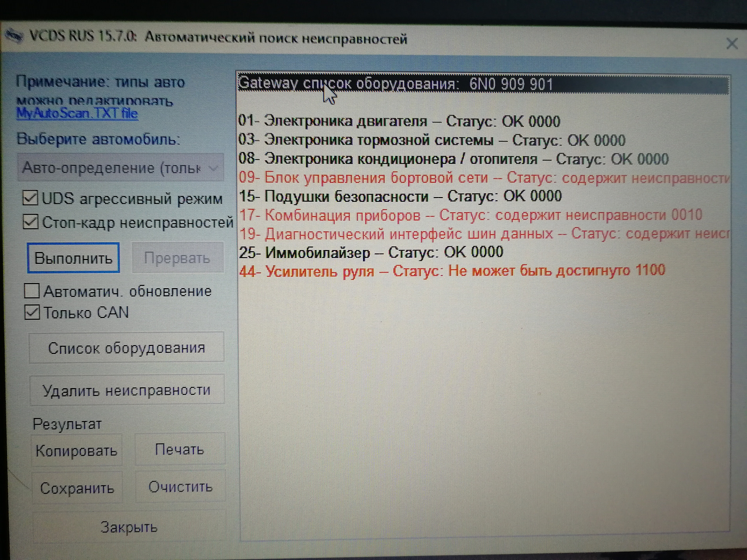Open the vehicle type dropdown (Авто-определение)
This screenshot has width=747, height=560.
pos(121,168)
